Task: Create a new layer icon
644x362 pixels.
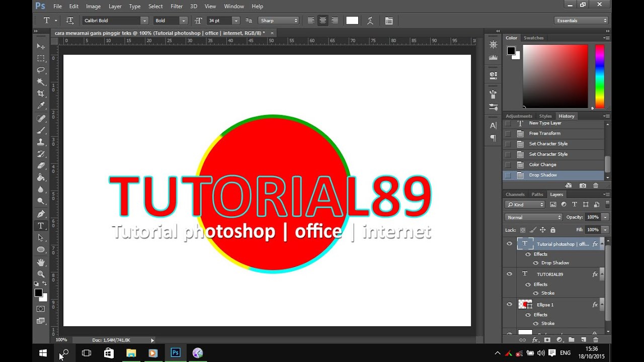Action: (x=583, y=340)
